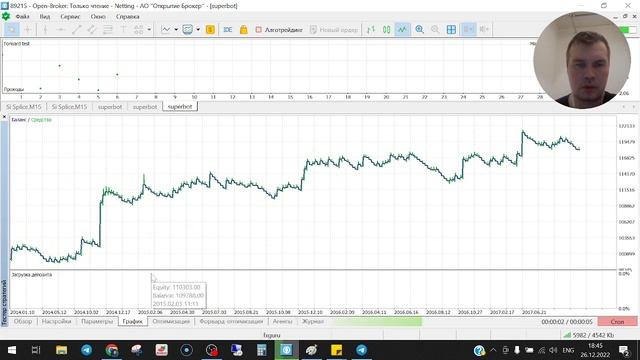Click the Forward test label

[16, 43]
